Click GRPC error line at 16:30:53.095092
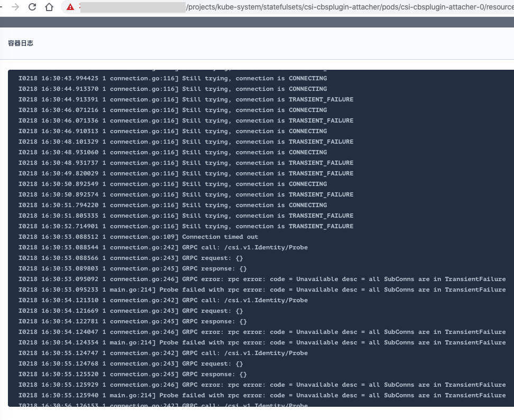This screenshot has width=514, height=420. click(262, 279)
